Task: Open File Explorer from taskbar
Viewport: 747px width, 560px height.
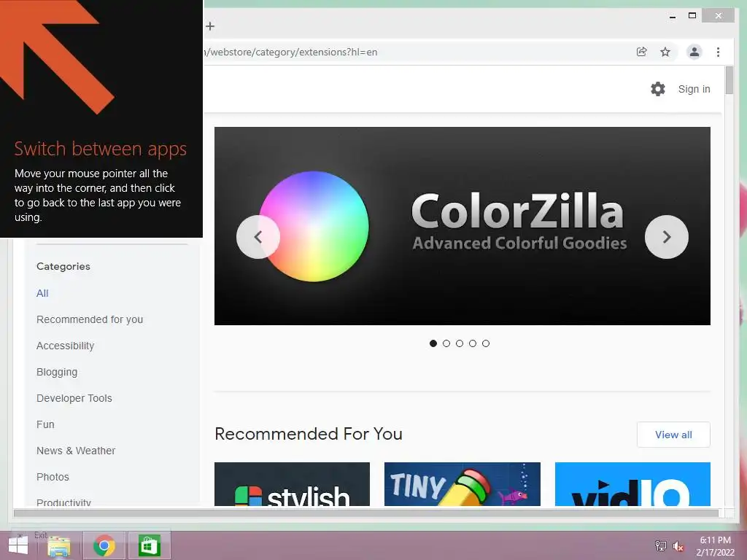Action: [59, 546]
